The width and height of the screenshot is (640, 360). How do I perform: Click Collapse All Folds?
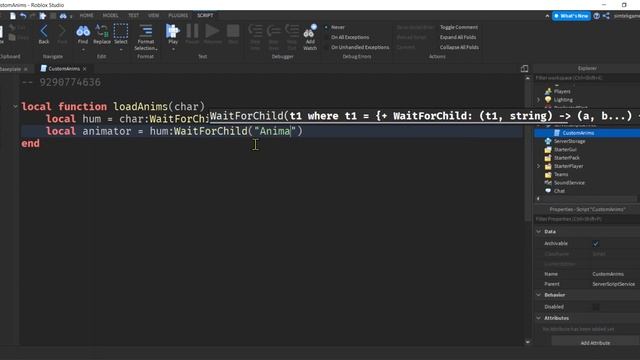pos(459,47)
